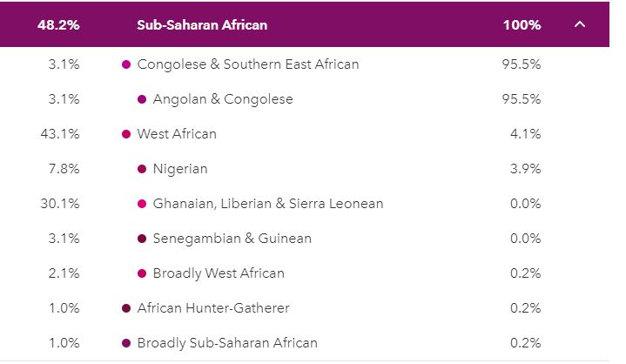Click the dot beside West African
This screenshot has width=626, height=364.
point(126,134)
